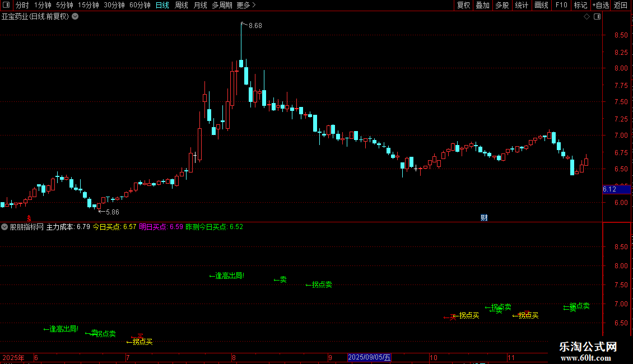Select the 1分钟 period
The height and width of the screenshot is (364, 633).
pos(43,5)
